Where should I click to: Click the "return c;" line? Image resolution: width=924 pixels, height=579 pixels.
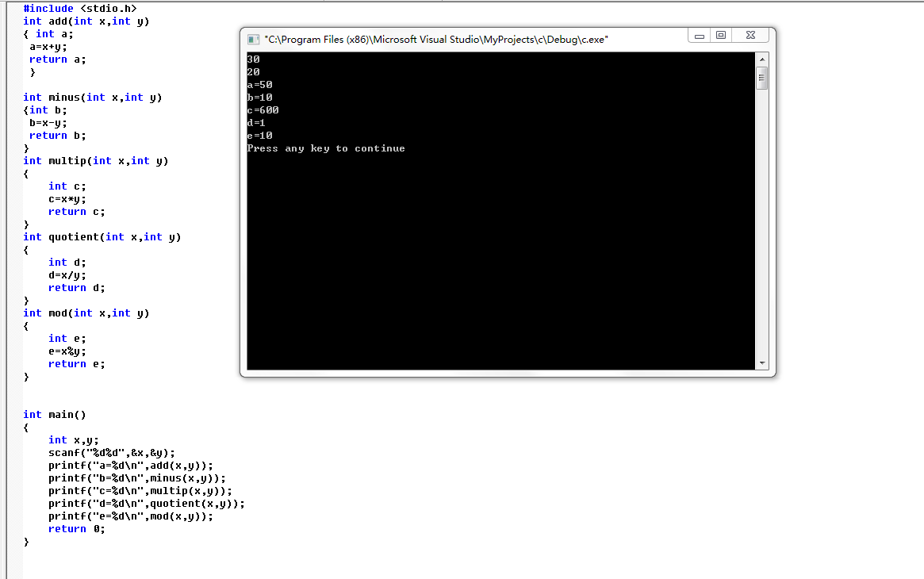[x=77, y=212]
